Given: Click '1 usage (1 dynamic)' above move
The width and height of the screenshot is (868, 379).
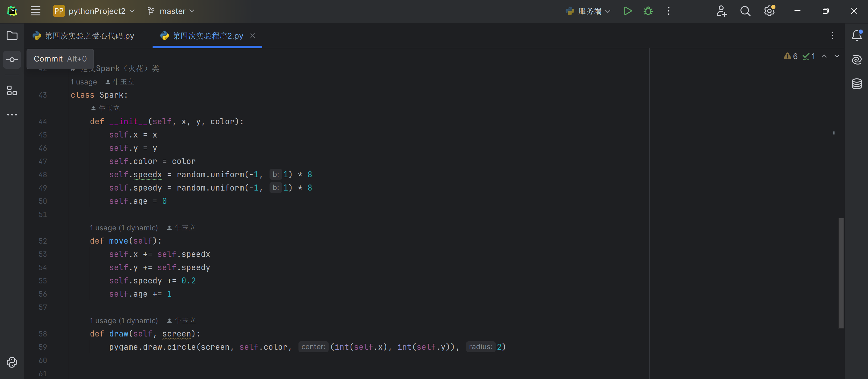Looking at the screenshot, I should (x=124, y=228).
